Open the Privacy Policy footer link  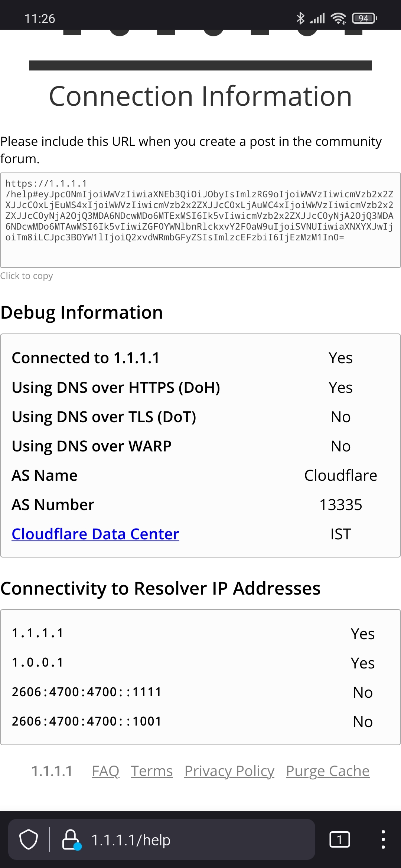[x=229, y=771]
